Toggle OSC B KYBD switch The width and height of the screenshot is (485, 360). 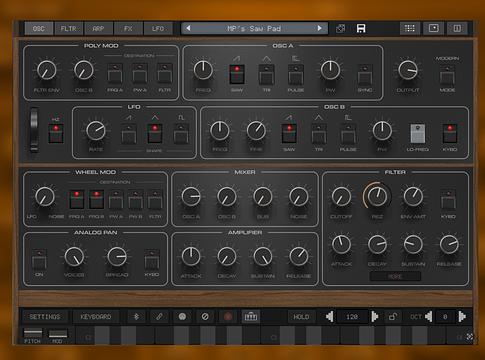(450, 133)
